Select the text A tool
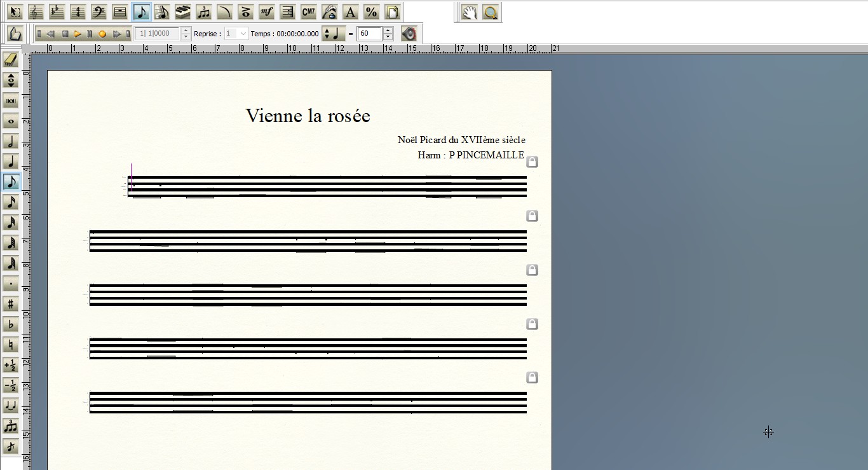Screen dimensions: 868x470 [x=350, y=11]
